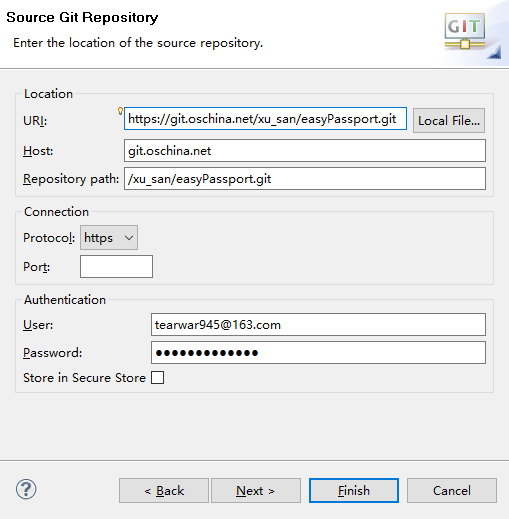This screenshot has height=519, width=509.
Task: Click the Repository path label
Action: point(71,179)
